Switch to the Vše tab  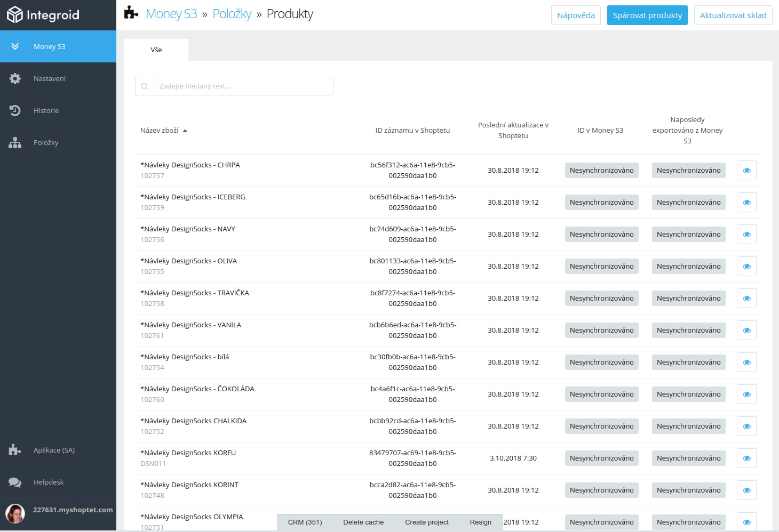click(156, 50)
